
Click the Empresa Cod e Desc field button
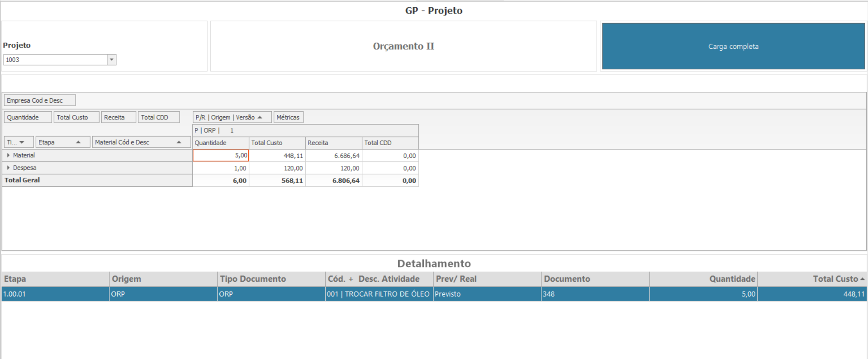[40, 100]
